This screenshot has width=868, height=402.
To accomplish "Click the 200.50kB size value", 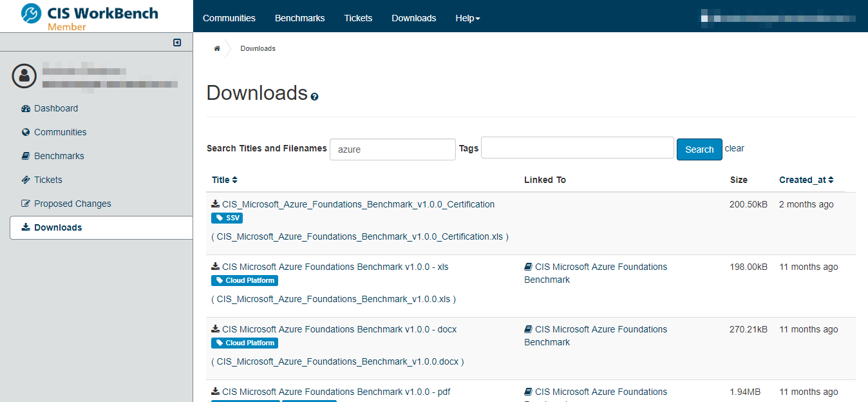I will (x=748, y=204).
